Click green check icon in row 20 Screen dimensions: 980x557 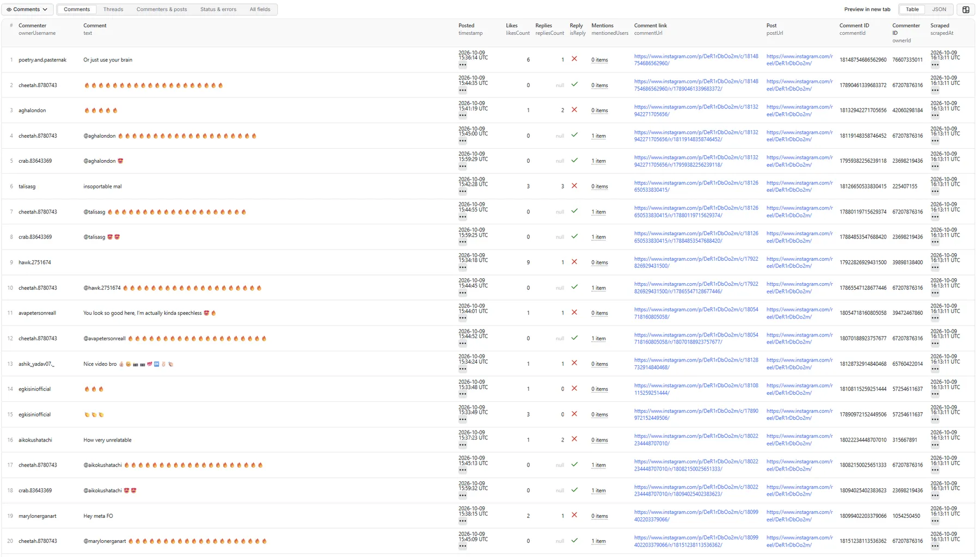click(x=574, y=541)
